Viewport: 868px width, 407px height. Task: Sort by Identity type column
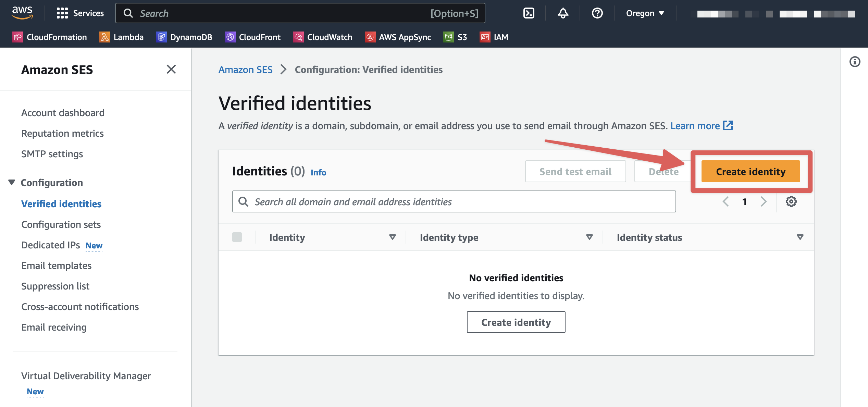(590, 237)
